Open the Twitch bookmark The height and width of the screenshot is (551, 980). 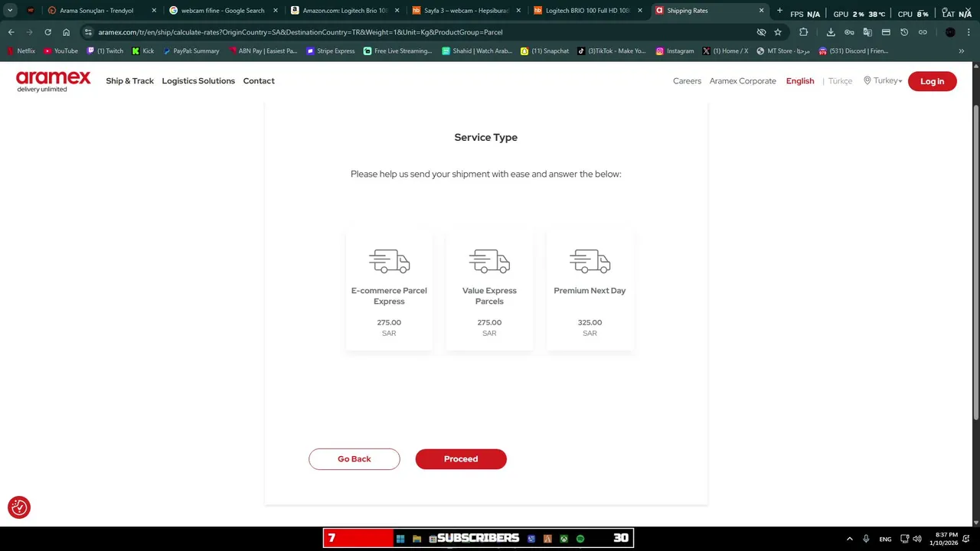105,51
